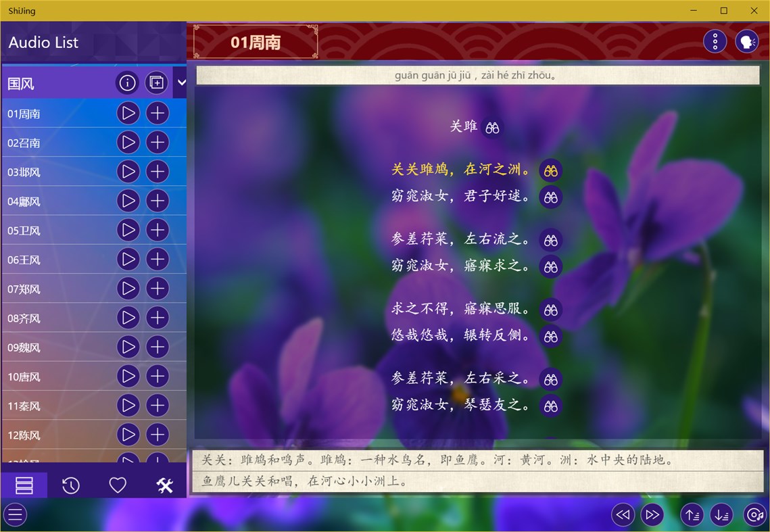The height and width of the screenshot is (532, 770).
Task: Click the info icon next to 国风
Action: click(127, 82)
